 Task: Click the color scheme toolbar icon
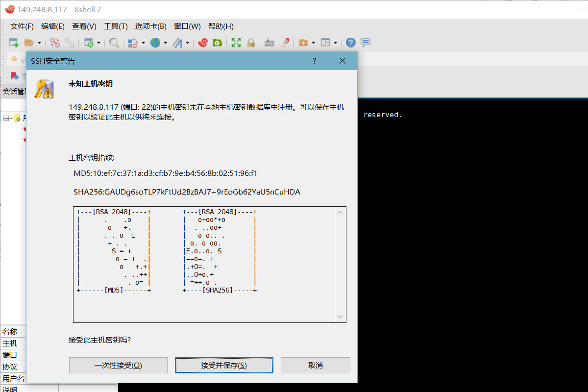(x=133, y=43)
